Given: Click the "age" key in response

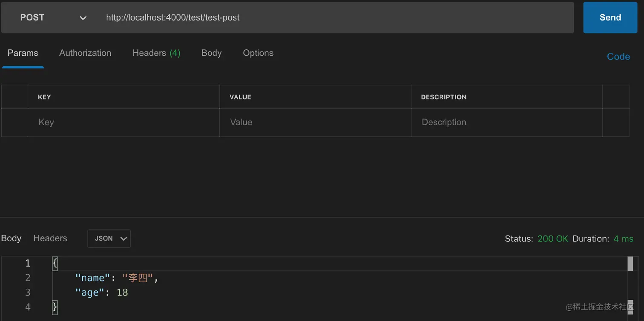Looking at the screenshot, I should (x=89, y=292).
